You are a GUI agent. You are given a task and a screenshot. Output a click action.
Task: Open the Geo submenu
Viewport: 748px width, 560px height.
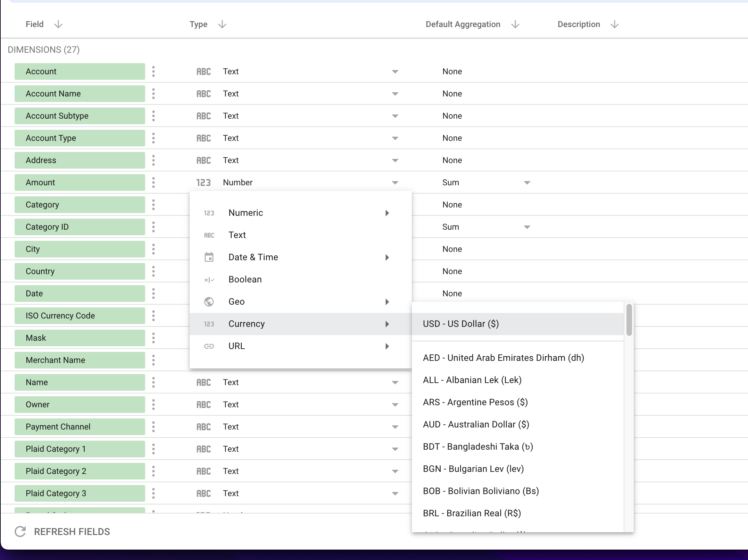[237, 302]
